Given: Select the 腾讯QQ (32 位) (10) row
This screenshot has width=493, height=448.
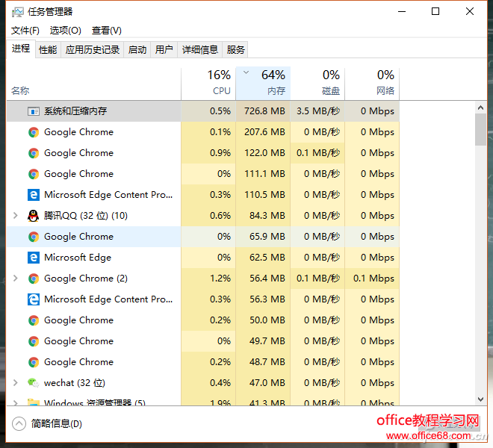Looking at the screenshot, I should 202,216.
